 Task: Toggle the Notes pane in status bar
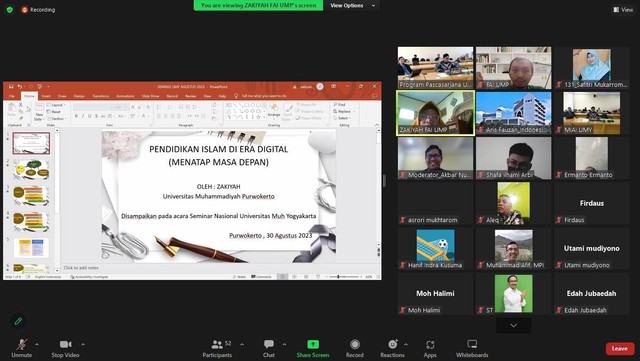(x=239, y=277)
